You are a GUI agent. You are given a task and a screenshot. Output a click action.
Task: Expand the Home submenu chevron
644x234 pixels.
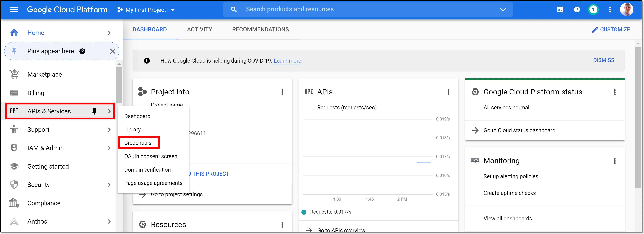tap(109, 33)
